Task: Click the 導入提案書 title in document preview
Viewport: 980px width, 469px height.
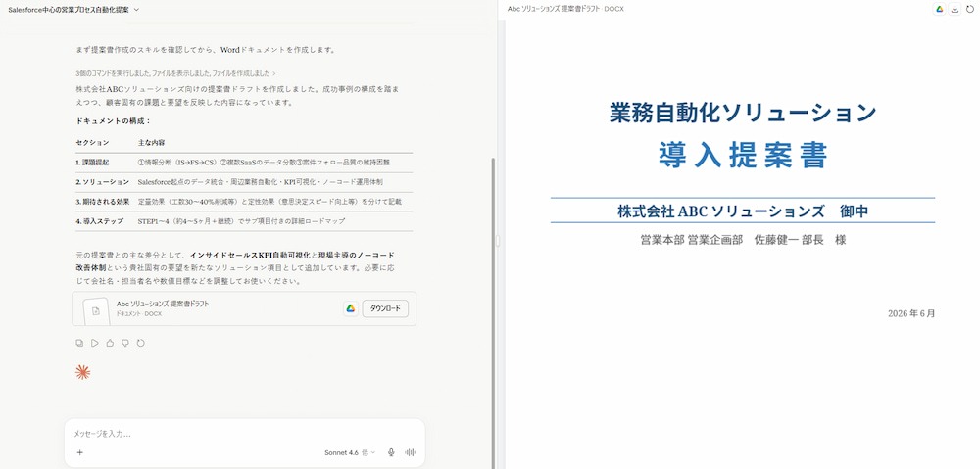Action: 743,156
